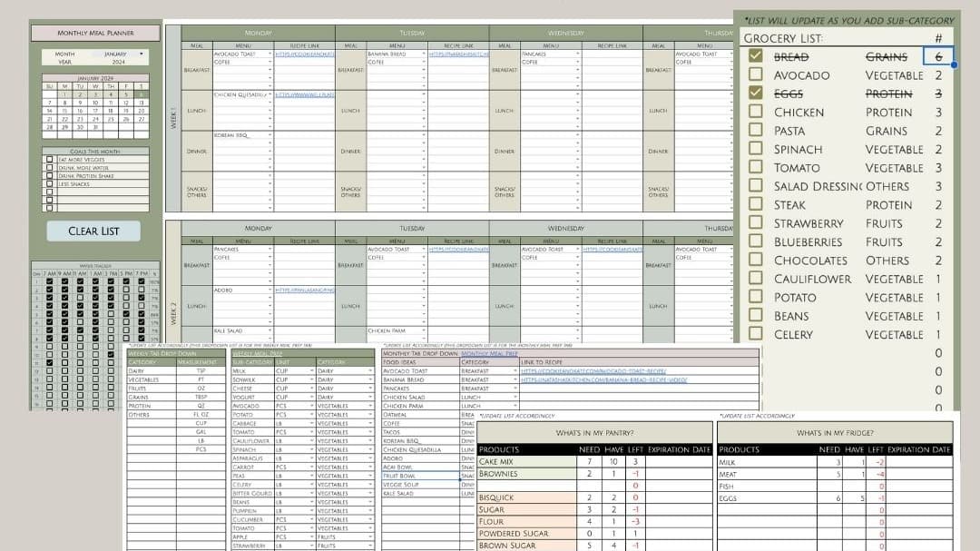This screenshot has height=551, width=980.
Task: Open the banana-bread-recipe-video URL in food ideas
Action: tap(603, 379)
